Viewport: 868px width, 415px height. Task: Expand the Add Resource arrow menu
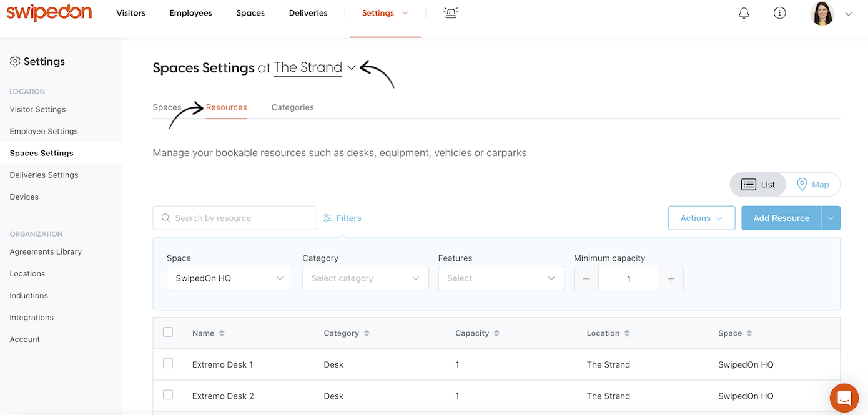tap(831, 218)
